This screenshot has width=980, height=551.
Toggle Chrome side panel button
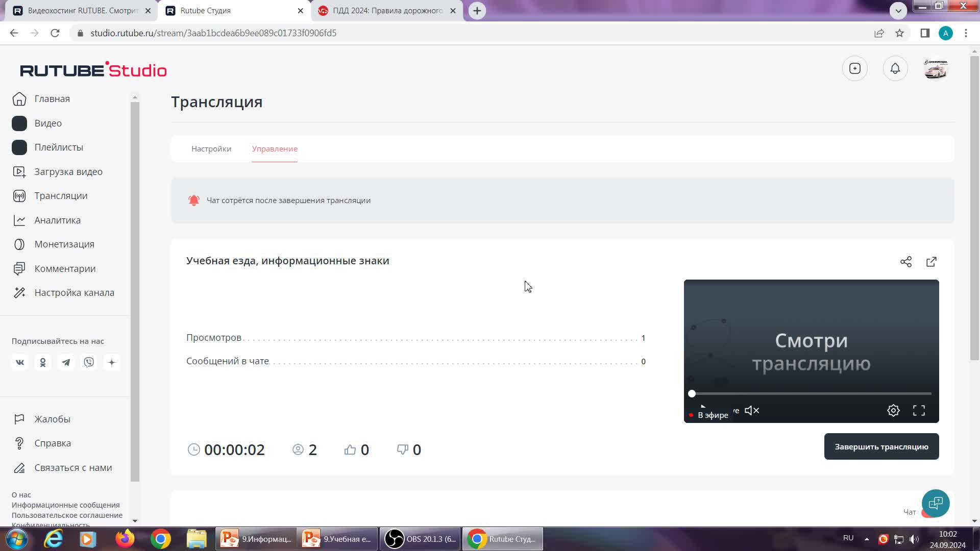[x=925, y=33]
